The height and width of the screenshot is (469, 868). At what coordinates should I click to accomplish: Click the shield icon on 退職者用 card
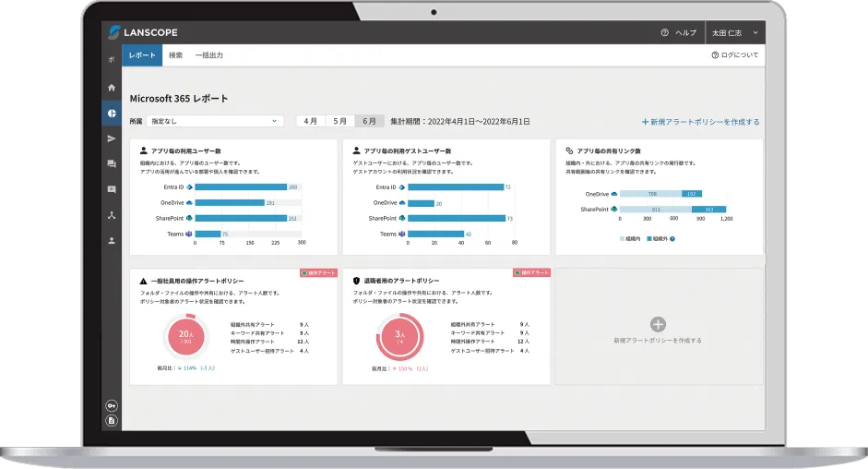click(356, 281)
